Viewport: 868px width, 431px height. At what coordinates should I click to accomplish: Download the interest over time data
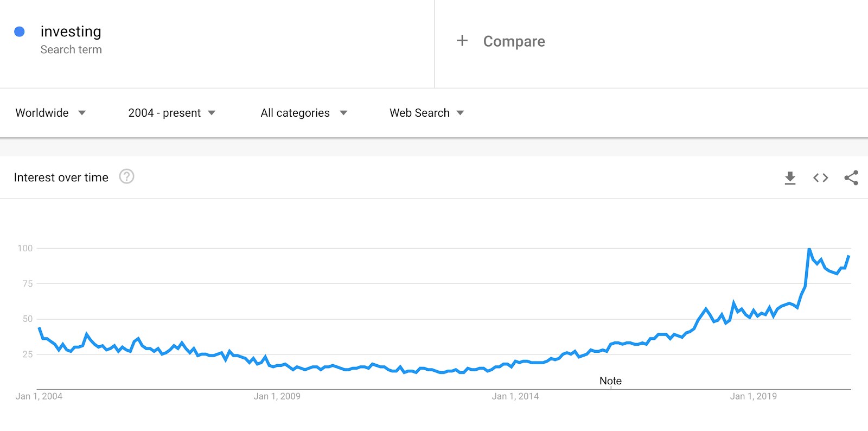[x=790, y=178]
